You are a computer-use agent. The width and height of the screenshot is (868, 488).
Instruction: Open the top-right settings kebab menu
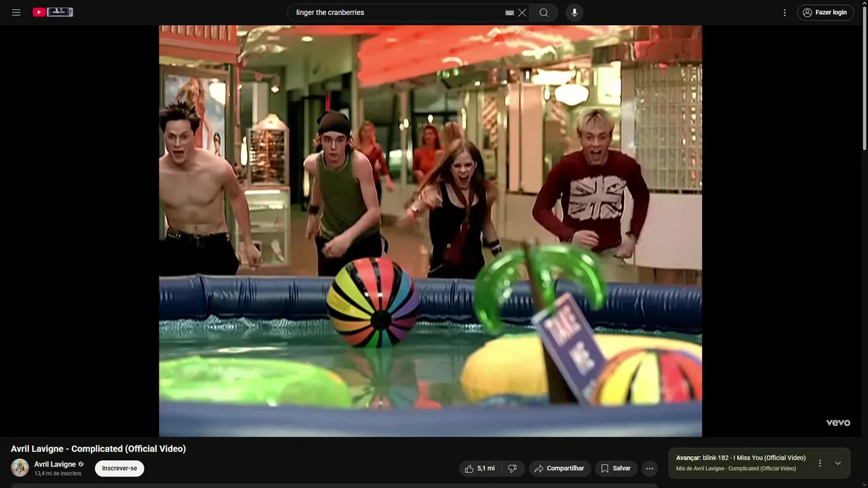[785, 12]
